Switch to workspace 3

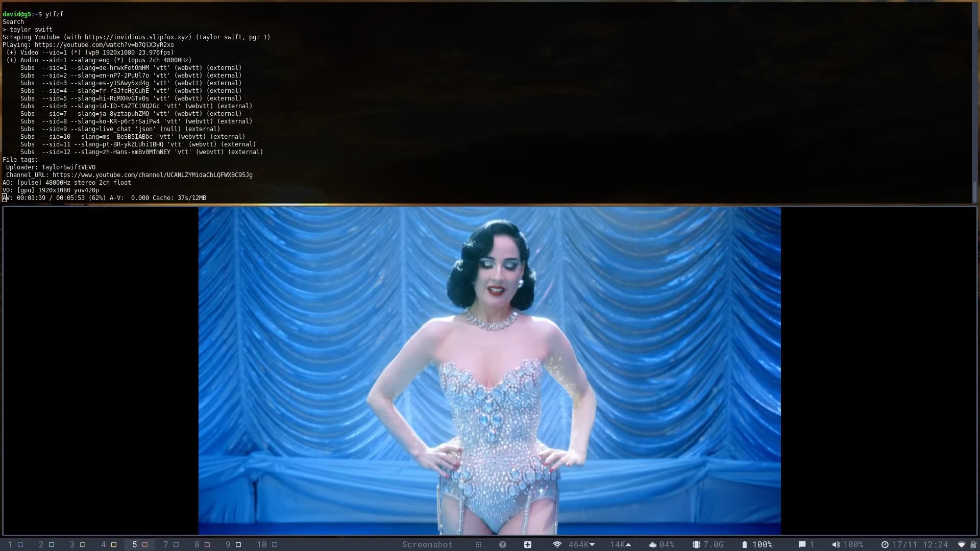coord(77,544)
